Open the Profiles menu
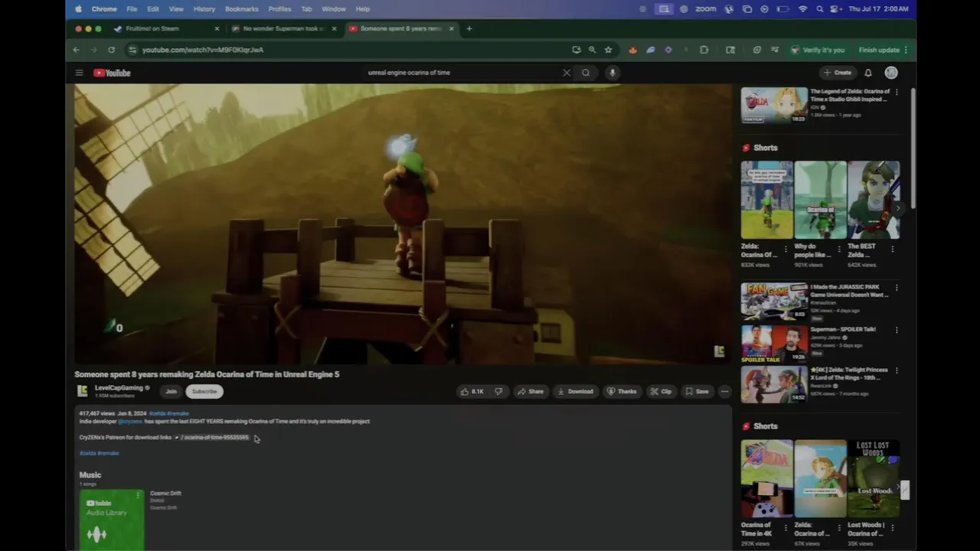This screenshot has height=551, width=980. point(279,9)
